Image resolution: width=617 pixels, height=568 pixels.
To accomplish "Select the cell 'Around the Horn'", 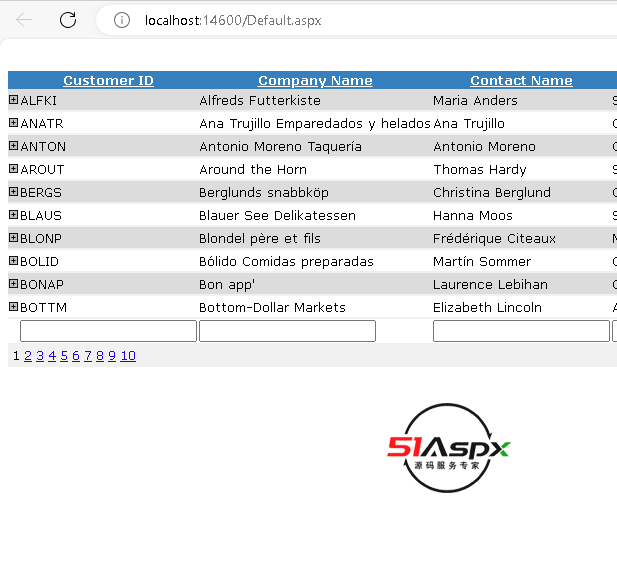I will click(253, 170).
